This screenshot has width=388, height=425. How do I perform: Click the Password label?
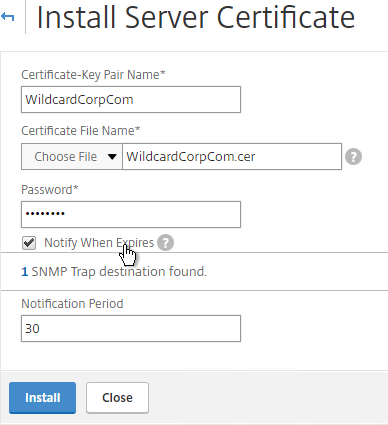click(x=50, y=190)
